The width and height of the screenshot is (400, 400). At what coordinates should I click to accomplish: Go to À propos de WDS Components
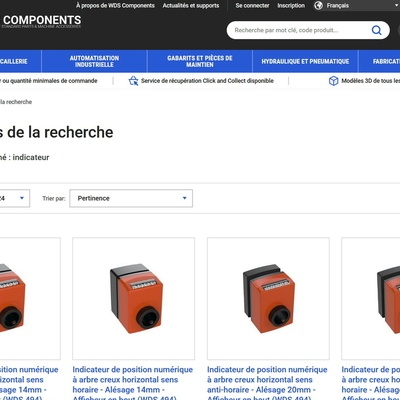click(115, 6)
